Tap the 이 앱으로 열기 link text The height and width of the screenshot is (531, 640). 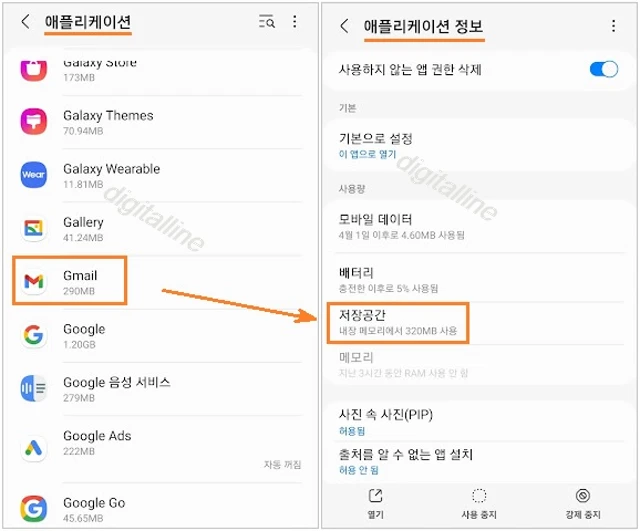[367, 154]
